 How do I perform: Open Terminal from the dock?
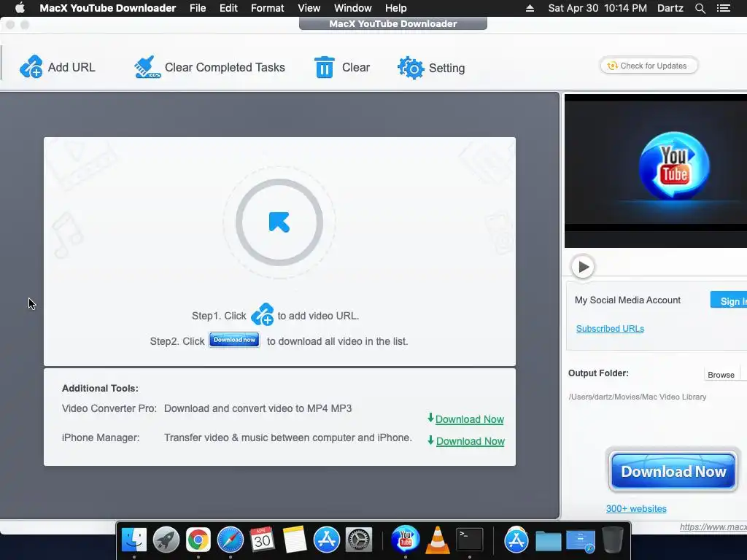click(470, 540)
